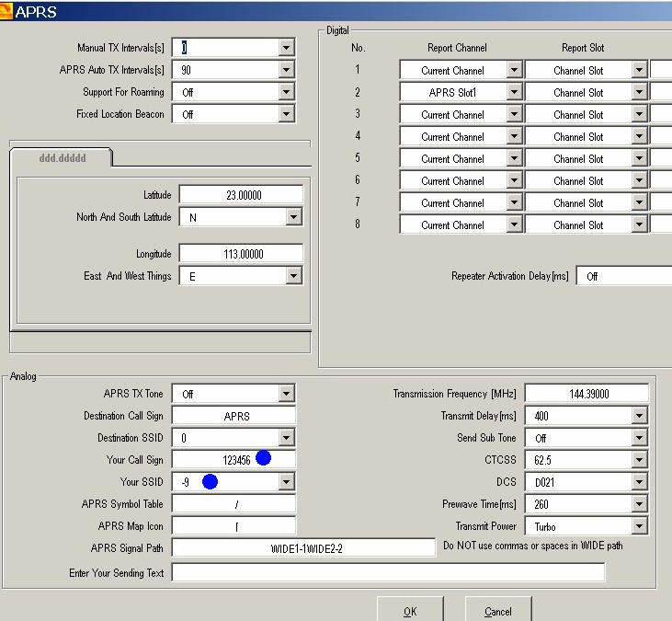Open Destination SSID dropdown

pos(286,438)
